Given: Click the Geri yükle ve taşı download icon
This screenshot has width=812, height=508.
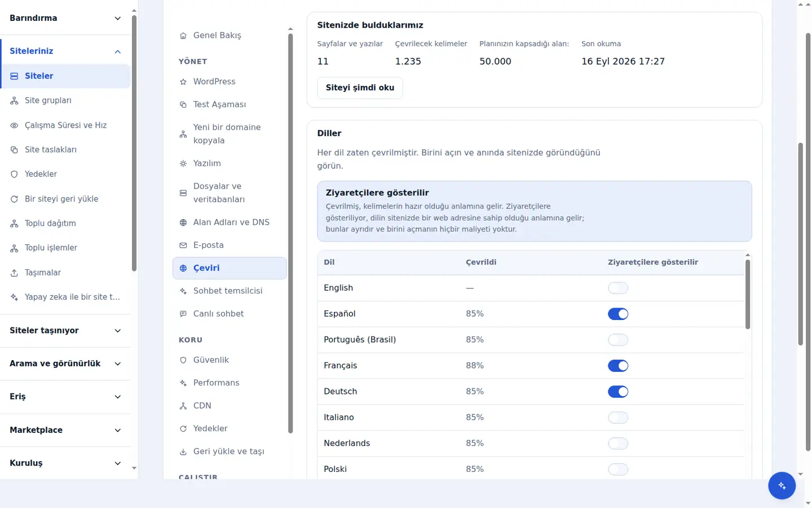Looking at the screenshot, I should pyautogui.click(x=183, y=452).
